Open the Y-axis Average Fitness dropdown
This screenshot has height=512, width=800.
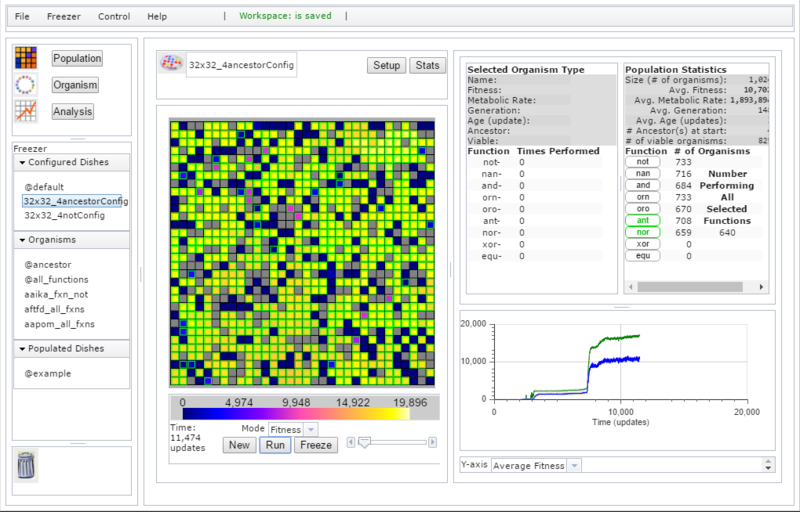tap(535, 465)
